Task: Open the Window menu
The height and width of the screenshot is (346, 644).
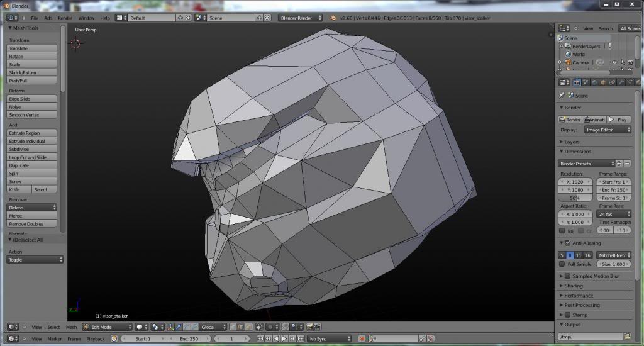Action: pyautogui.click(x=86, y=18)
